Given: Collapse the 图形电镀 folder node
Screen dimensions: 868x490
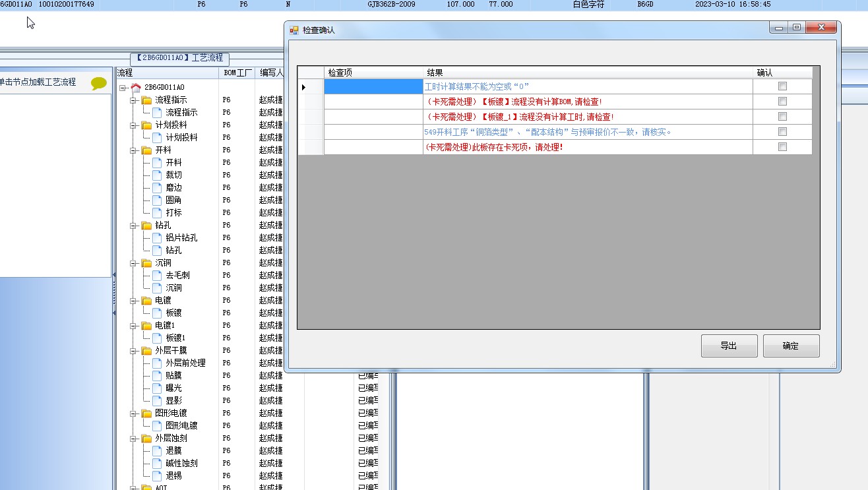Looking at the screenshot, I should point(133,413).
